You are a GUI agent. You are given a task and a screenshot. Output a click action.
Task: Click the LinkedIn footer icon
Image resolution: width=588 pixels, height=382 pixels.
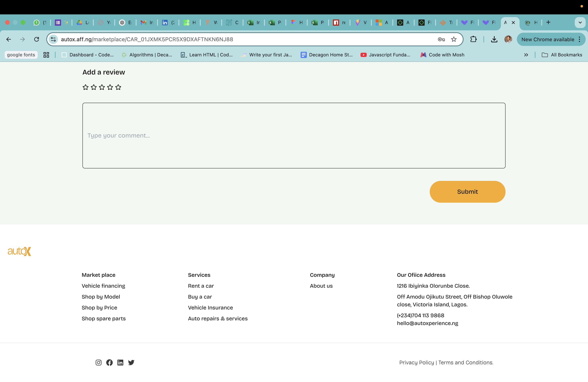[120, 362]
